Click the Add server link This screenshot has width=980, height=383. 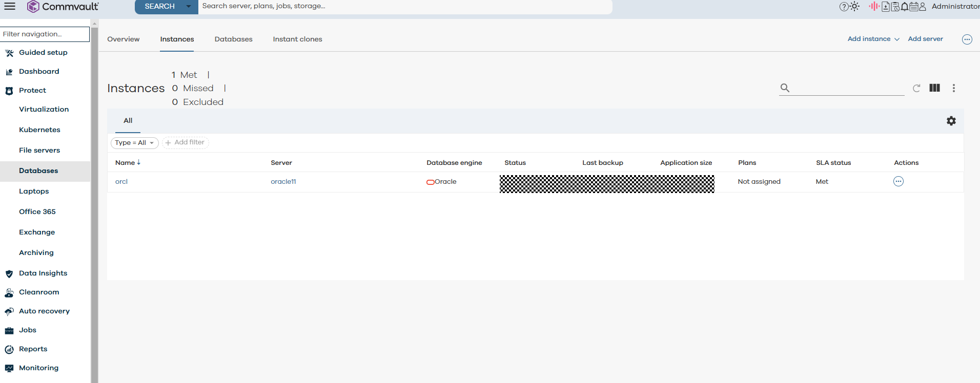pyautogui.click(x=925, y=39)
